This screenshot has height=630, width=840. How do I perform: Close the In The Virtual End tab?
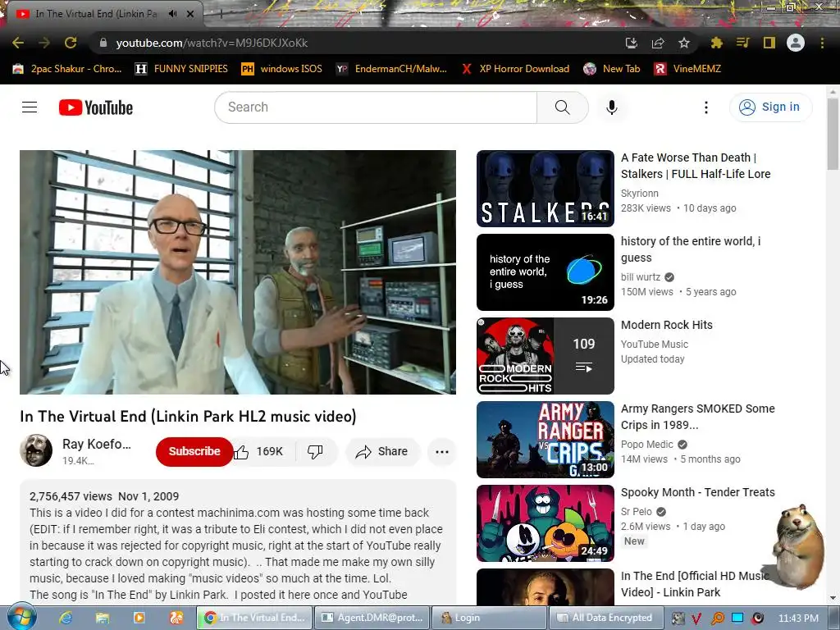[x=190, y=14]
